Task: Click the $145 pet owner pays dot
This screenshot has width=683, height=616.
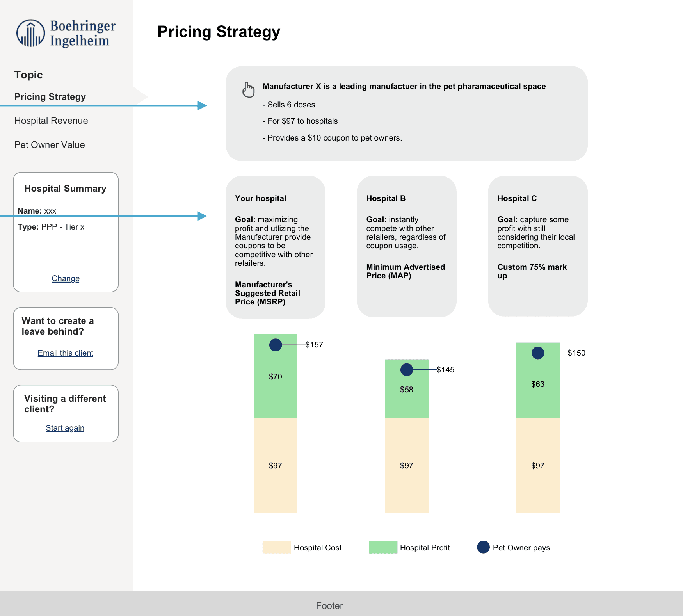Action: (407, 369)
